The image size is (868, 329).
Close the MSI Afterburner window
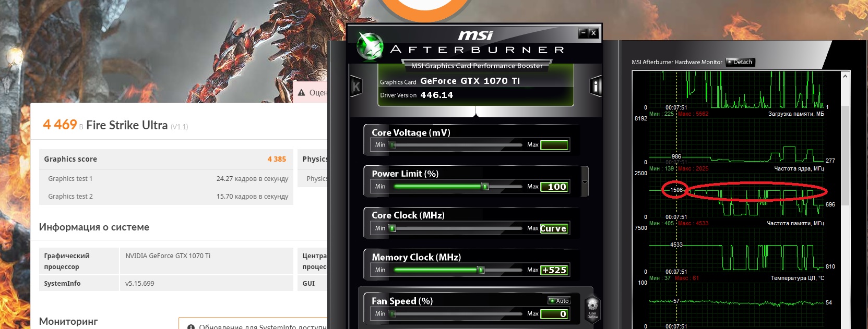coord(593,33)
